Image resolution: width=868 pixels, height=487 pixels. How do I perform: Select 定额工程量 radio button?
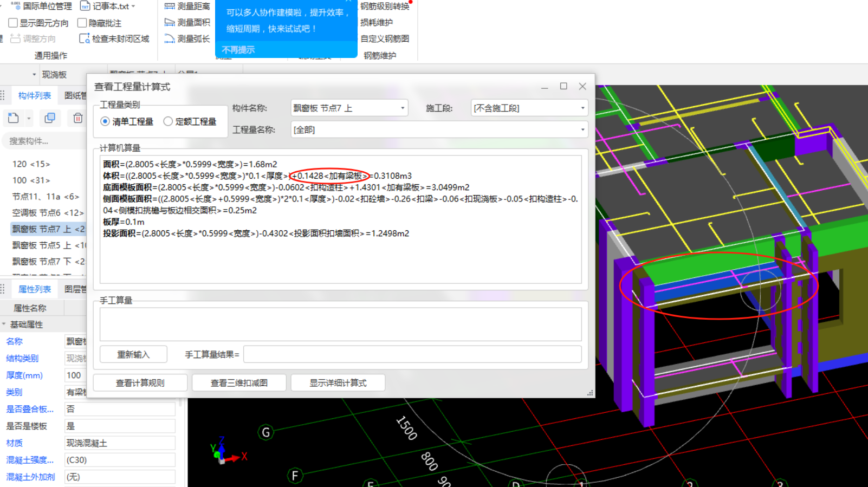coord(168,121)
